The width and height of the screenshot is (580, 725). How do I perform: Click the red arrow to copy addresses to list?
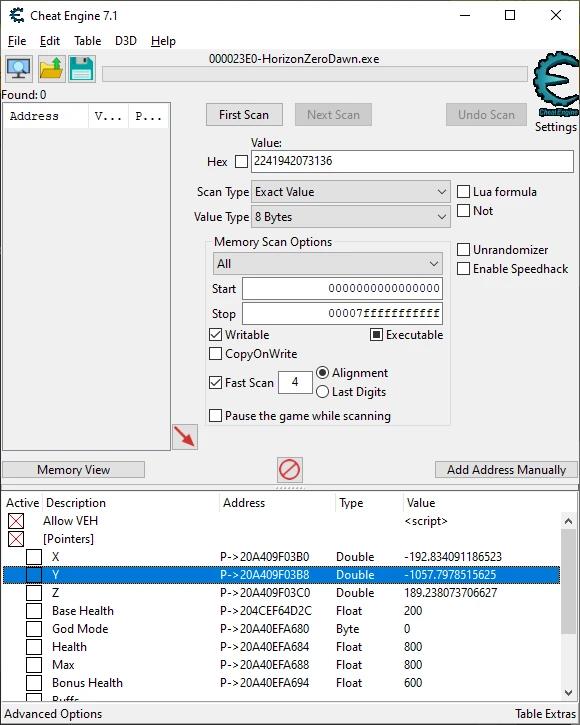point(185,437)
